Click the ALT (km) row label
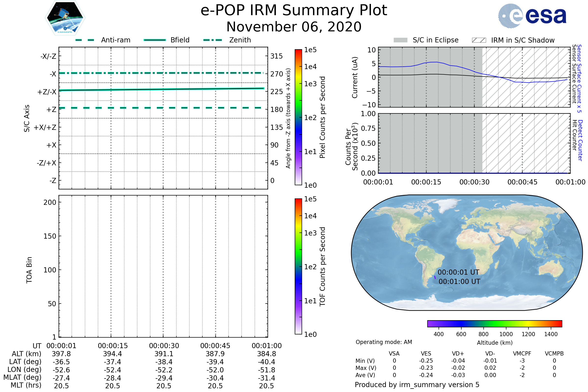Screen dimensions: 588x392 (x=26, y=354)
